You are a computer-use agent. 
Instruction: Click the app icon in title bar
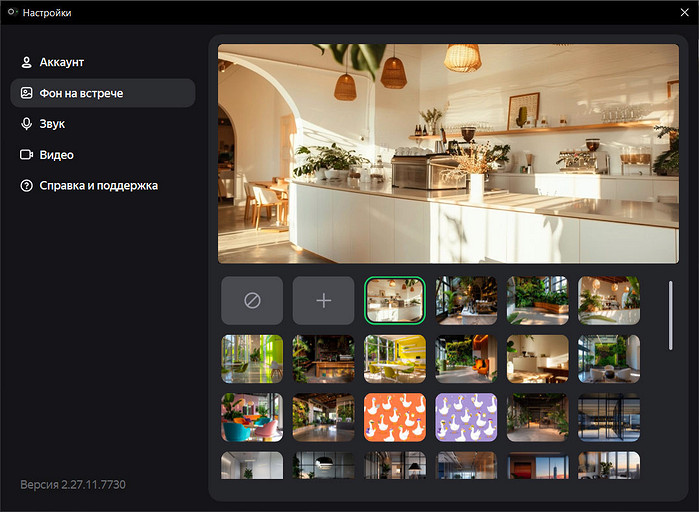click(x=11, y=13)
